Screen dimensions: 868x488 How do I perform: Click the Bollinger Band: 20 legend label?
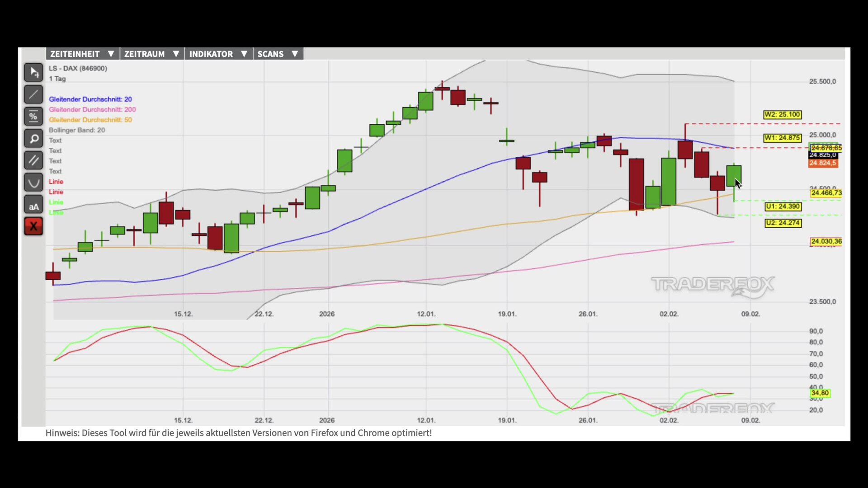click(77, 130)
